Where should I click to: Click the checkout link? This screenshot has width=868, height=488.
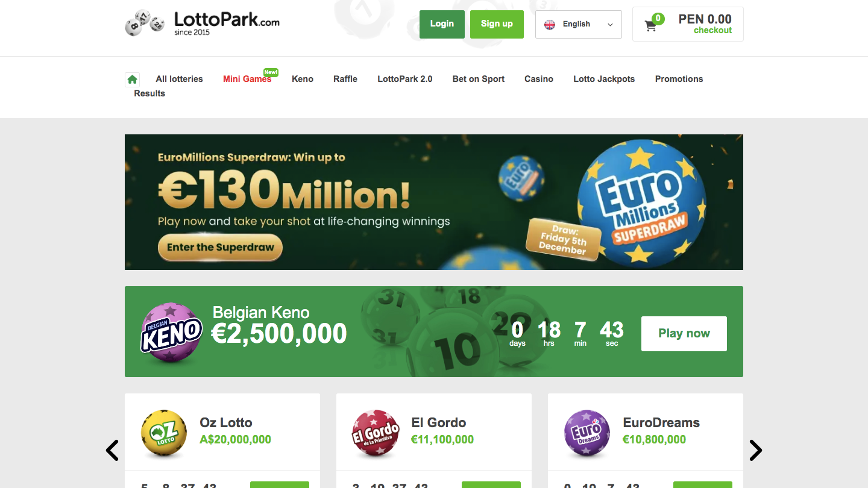point(712,31)
